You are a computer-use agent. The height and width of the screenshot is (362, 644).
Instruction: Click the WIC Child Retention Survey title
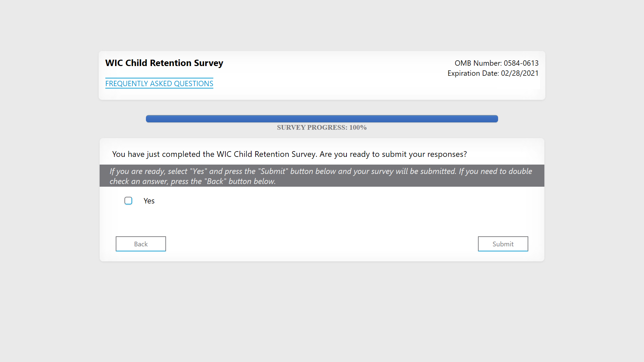coord(164,63)
